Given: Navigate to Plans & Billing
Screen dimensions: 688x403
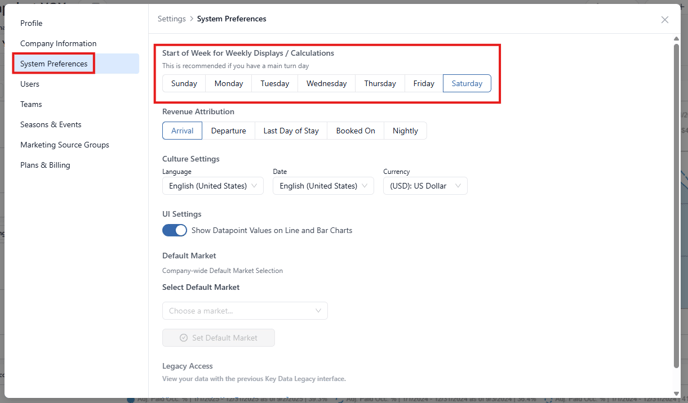Looking at the screenshot, I should (45, 165).
